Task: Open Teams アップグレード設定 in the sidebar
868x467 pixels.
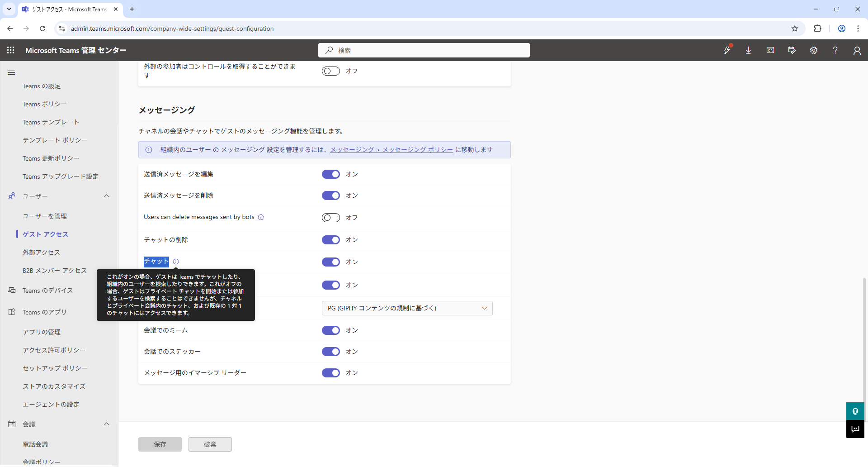Action: point(61,176)
